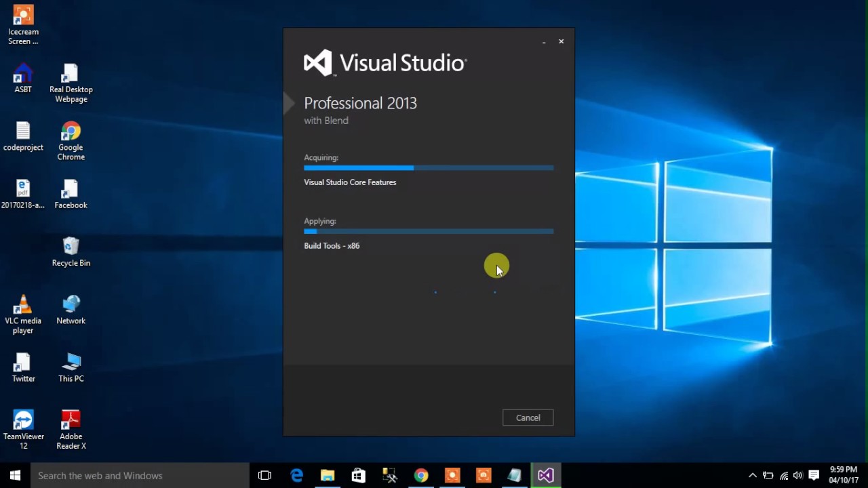
Task: Open the gray notepad-like taskbar app
Action: click(x=515, y=476)
